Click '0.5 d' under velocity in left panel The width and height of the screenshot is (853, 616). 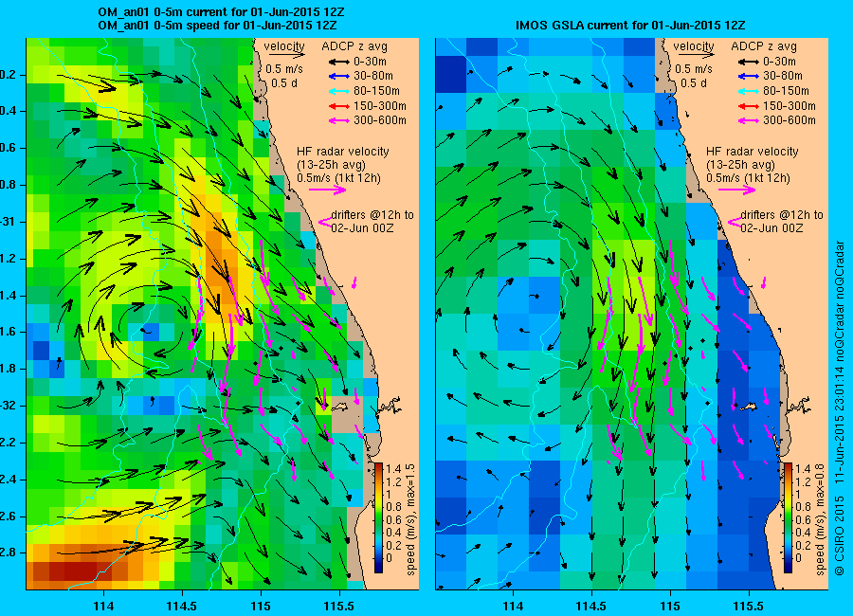point(283,83)
